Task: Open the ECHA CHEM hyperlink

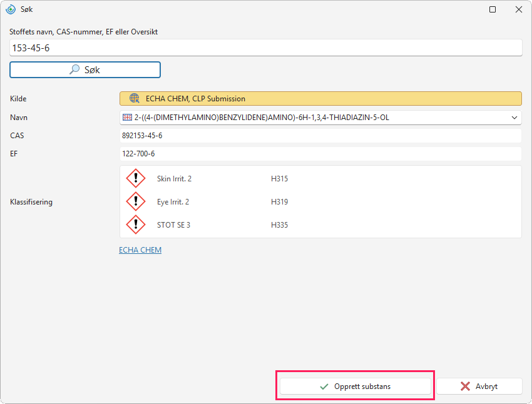Action: click(x=140, y=250)
